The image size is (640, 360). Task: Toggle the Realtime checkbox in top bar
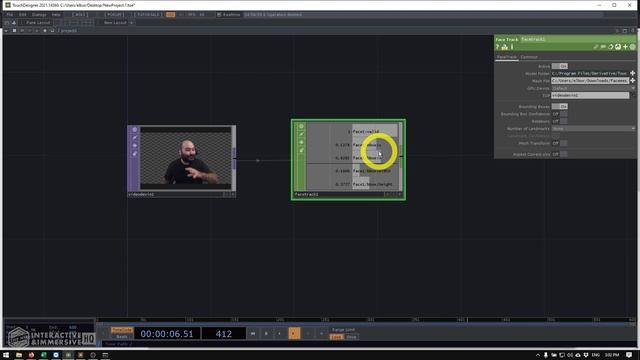[219, 15]
